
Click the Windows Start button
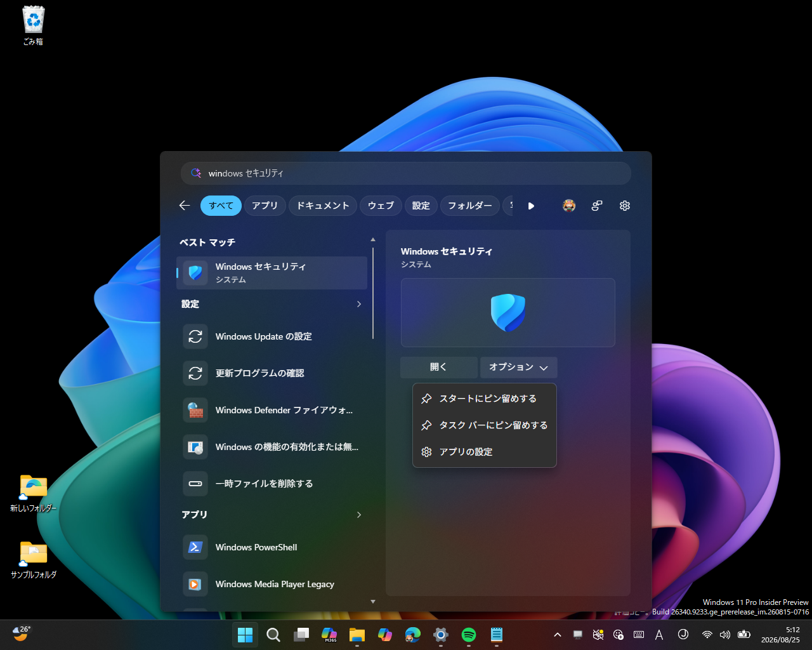point(246,635)
